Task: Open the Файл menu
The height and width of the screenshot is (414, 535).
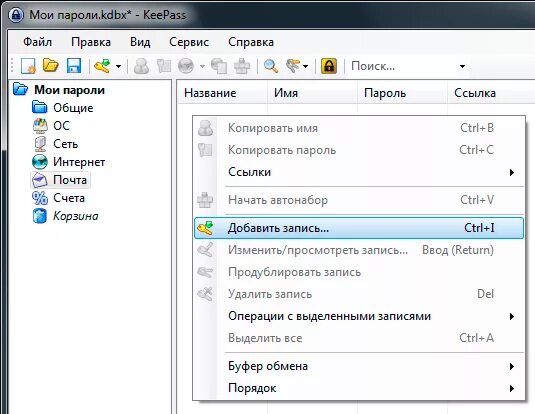Action: [38, 42]
